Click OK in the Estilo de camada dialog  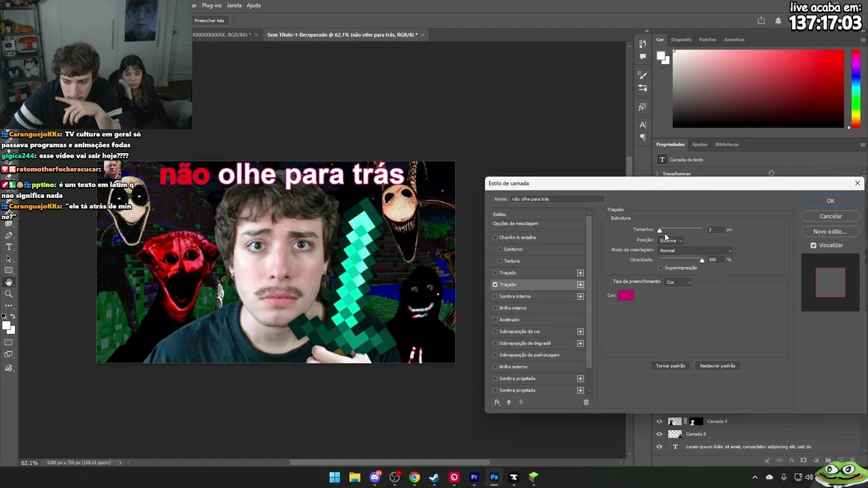coord(830,201)
